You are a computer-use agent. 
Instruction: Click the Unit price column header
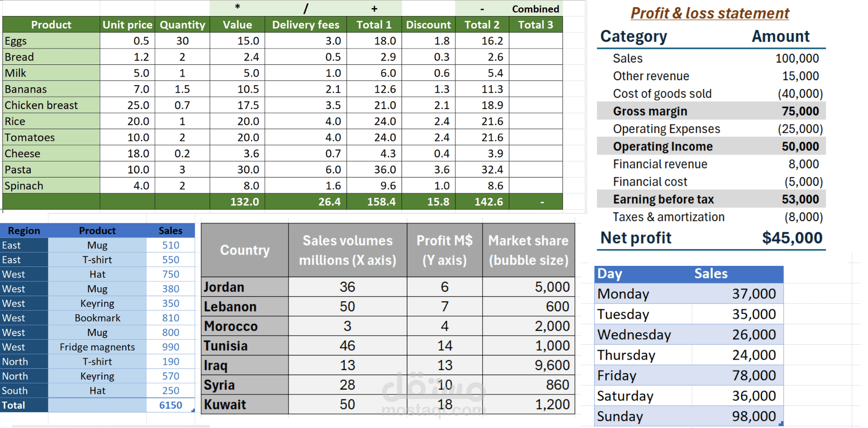[127, 24]
